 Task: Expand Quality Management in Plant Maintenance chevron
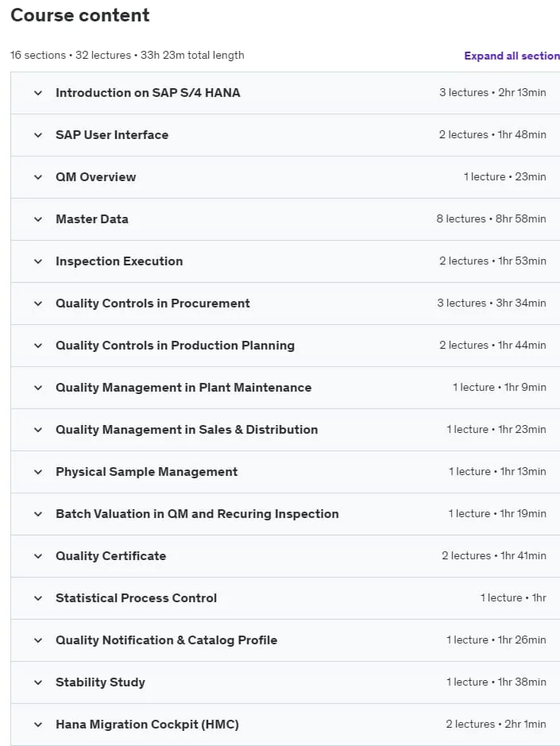tap(38, 388)
